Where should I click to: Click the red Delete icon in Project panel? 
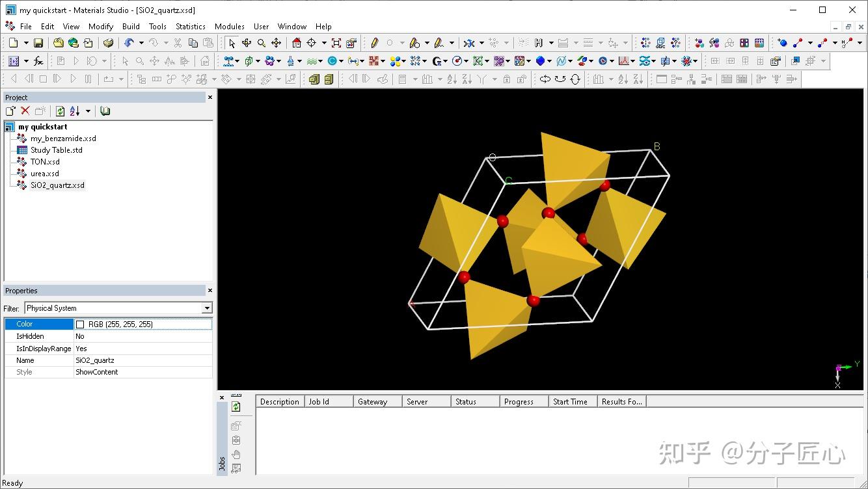point(25,111)
